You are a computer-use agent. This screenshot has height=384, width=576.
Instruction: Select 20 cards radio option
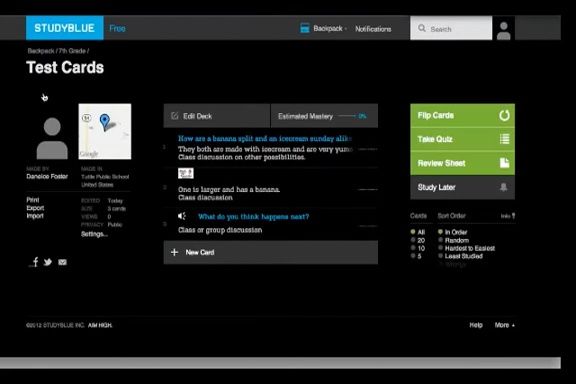413,240
